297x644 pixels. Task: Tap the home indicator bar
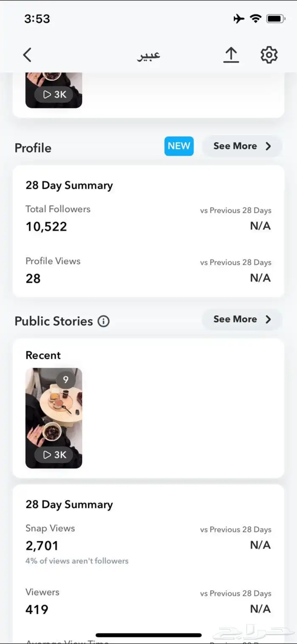(148, 635)
